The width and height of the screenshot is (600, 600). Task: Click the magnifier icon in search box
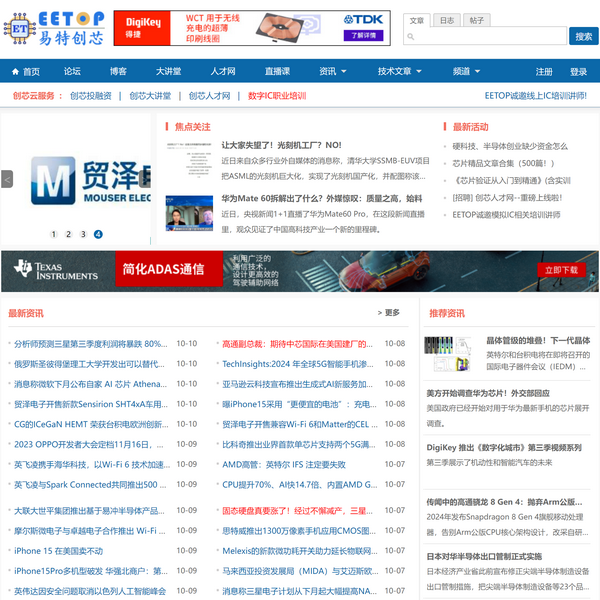coord(412,37)
